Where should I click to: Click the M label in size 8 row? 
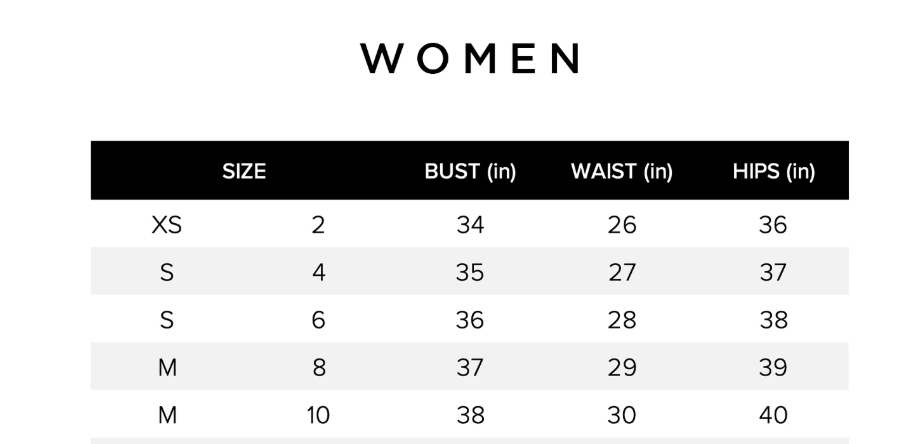pyautogui.click(x=167, y=367)
